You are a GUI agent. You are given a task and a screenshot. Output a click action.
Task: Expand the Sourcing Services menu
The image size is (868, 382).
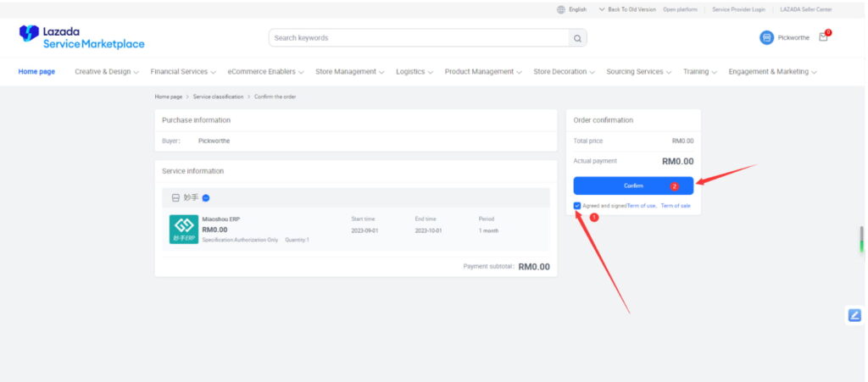pos(639,72)
